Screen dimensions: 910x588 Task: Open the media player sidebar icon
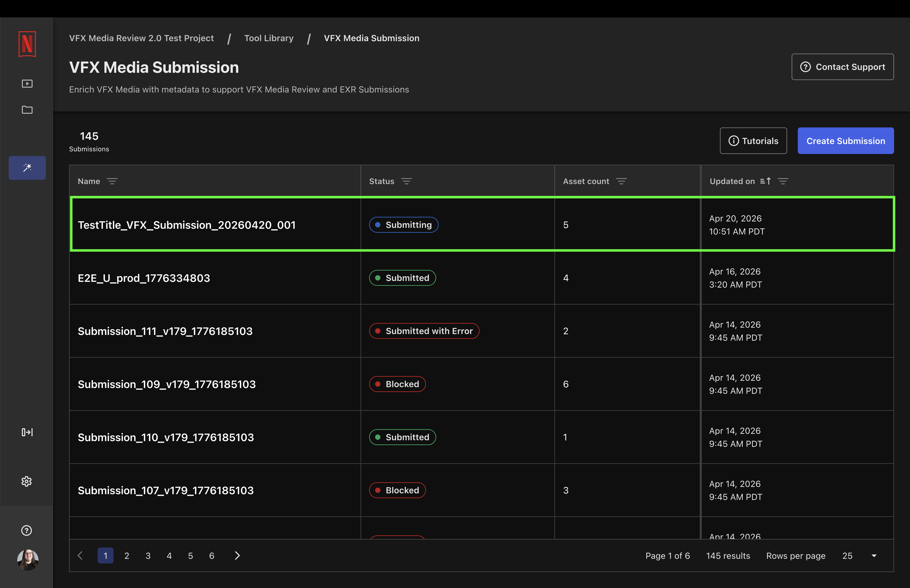[x=27, y=84]
